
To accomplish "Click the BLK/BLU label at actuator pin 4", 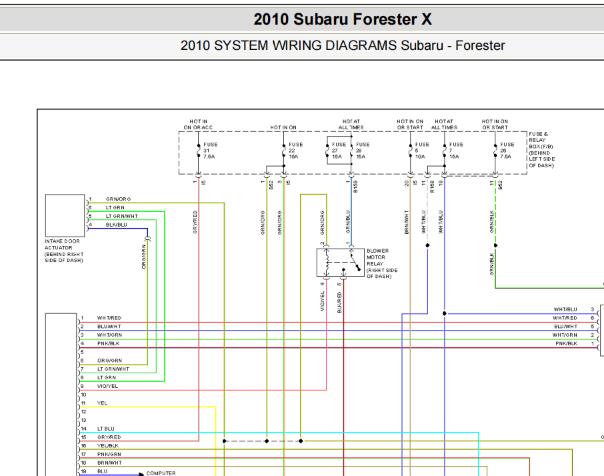I will [116, 225].
